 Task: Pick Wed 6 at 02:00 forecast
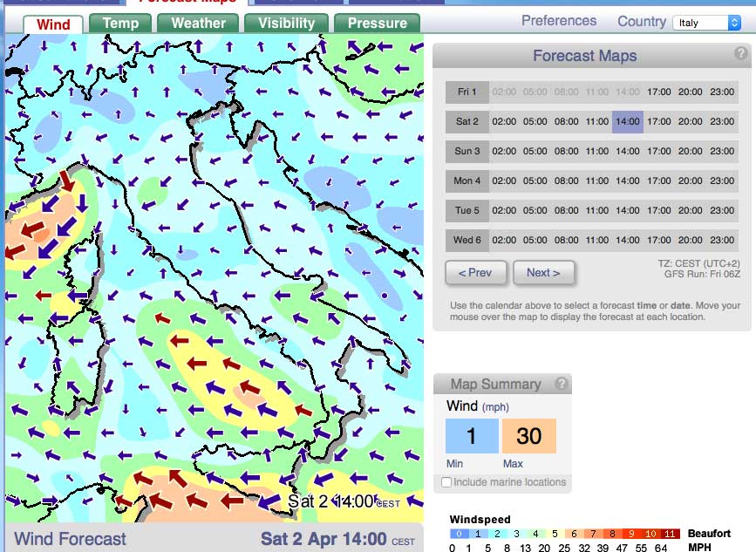coord(504,240)
